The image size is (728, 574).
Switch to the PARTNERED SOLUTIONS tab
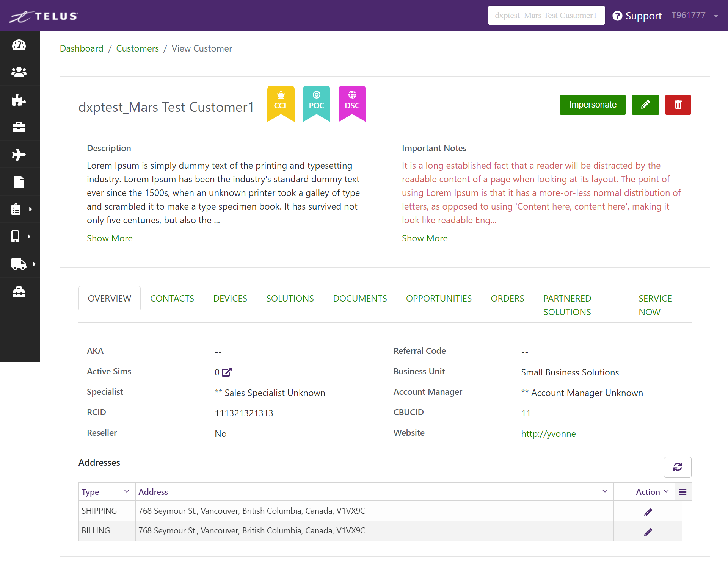[x=567, y=305]
